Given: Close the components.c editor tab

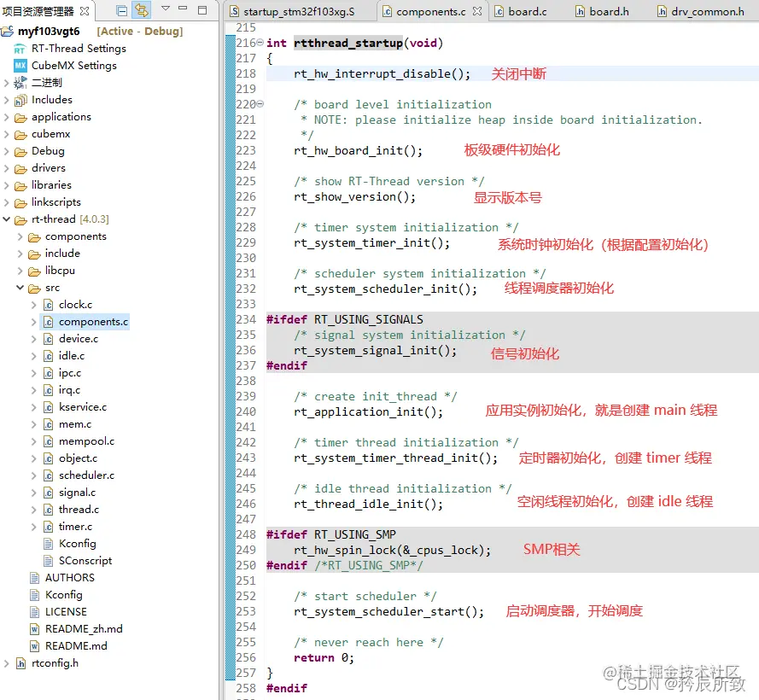Looking at the screenshot, I should pos(477,11).
